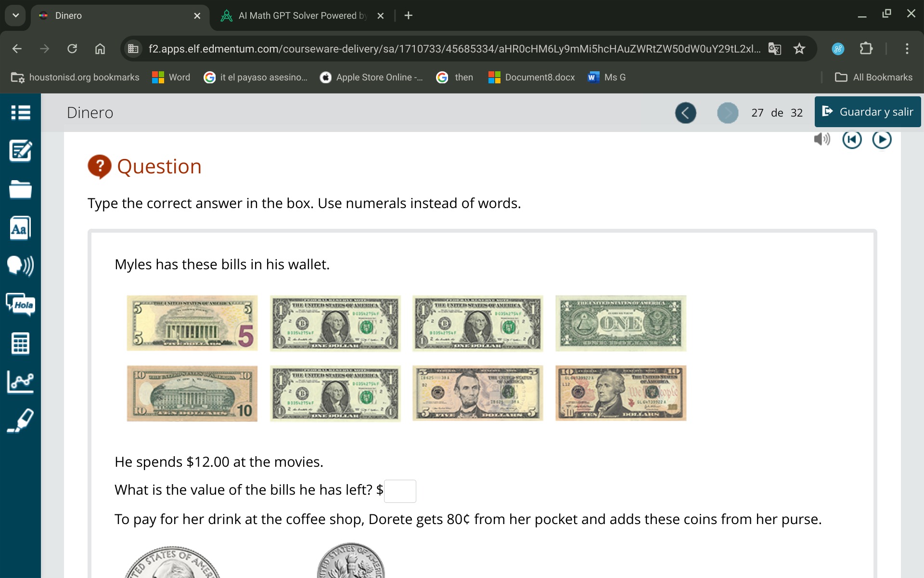The image size is (924, 578).
Task: Select the highlighter tool
Action: pos(20,420)
